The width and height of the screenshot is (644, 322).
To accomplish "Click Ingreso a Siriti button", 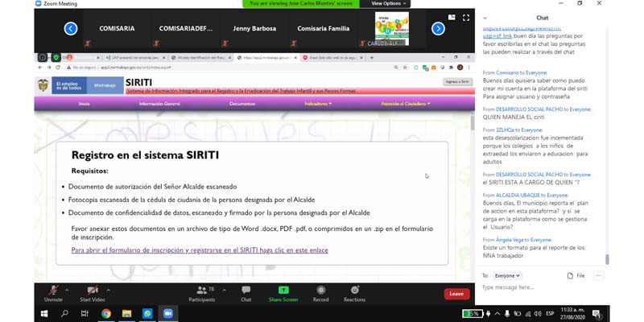I will coord(457,82).
